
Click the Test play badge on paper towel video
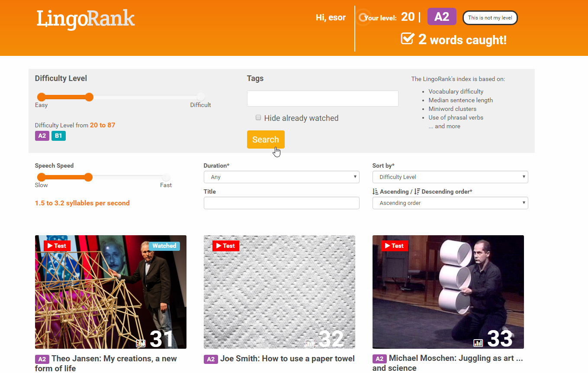(226, 246)
